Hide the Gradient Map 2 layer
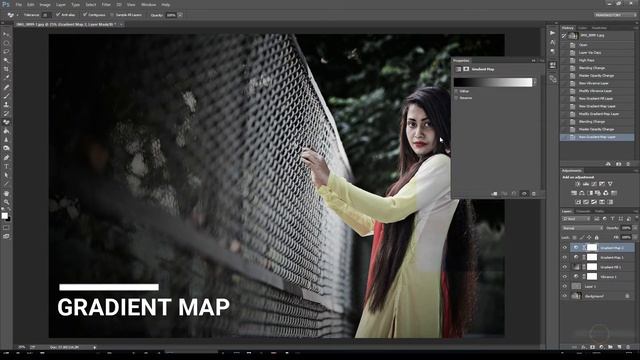The width and height of the screenshot is (640, 360). point(565,248)
